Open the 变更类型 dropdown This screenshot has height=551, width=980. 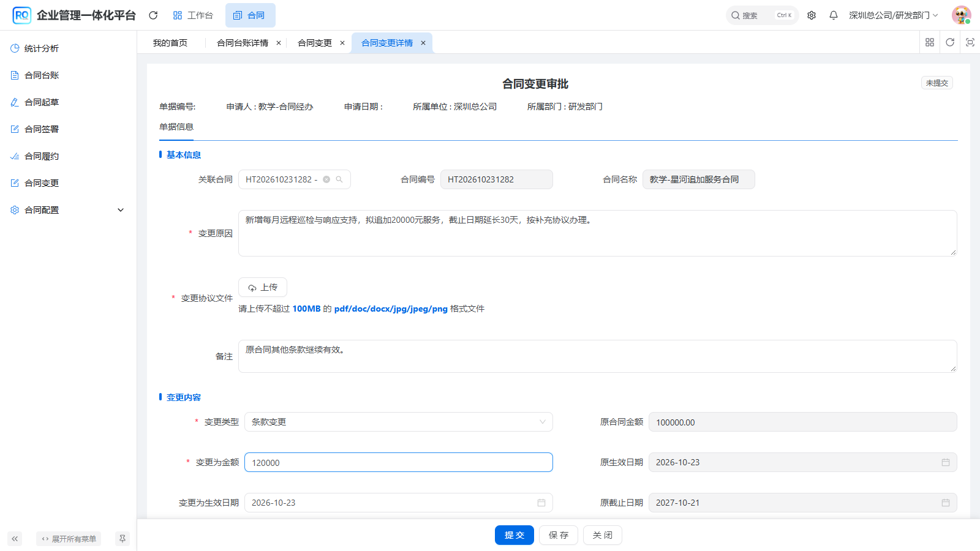tap(399, 422)
